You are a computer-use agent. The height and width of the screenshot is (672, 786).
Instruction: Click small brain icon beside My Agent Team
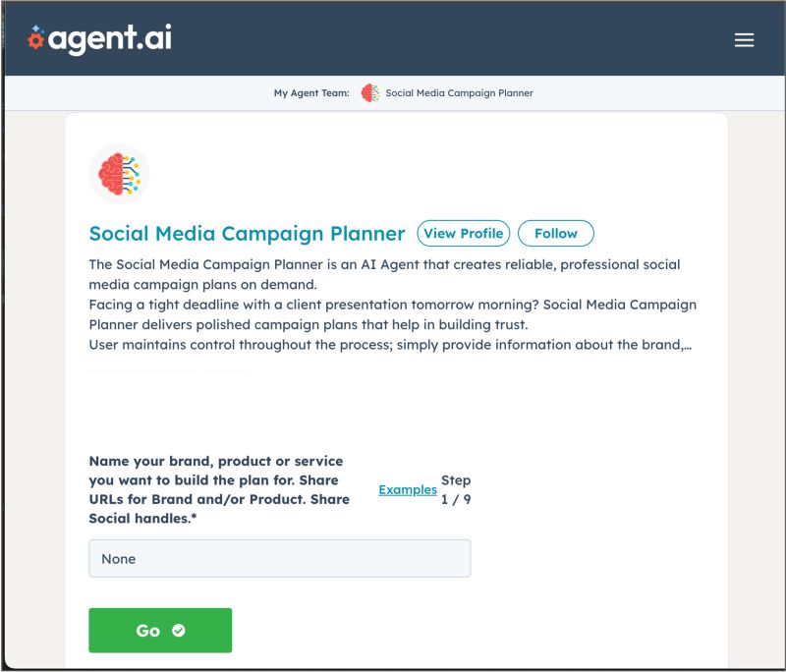coord(369,93)
